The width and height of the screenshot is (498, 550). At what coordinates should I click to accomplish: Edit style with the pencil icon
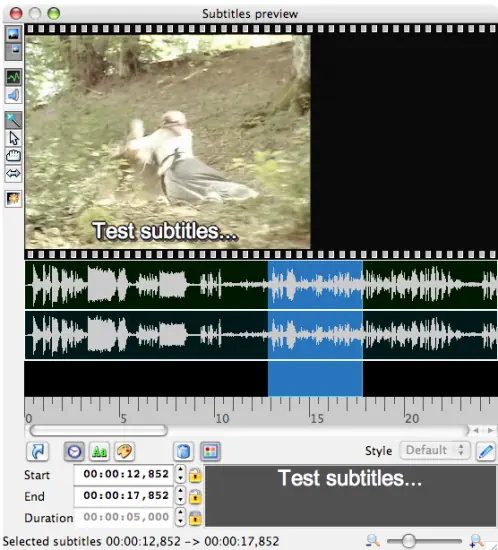tap(485, 451)
